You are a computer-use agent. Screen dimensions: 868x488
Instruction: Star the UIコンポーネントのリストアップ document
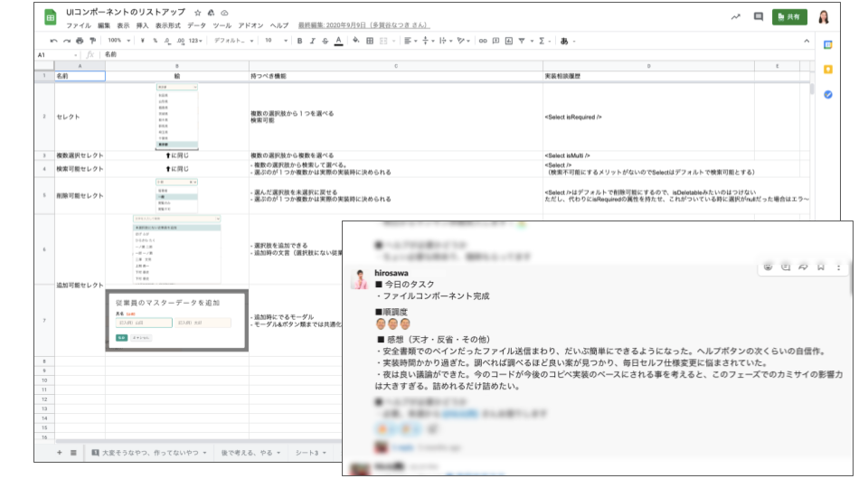(198, 13)
